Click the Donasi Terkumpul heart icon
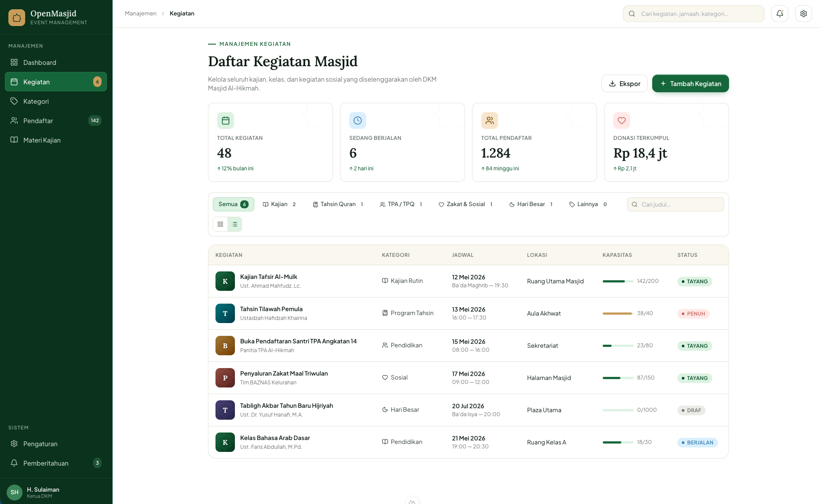The image size is (820, 504). pyautogui.click(x=622, y=120)
